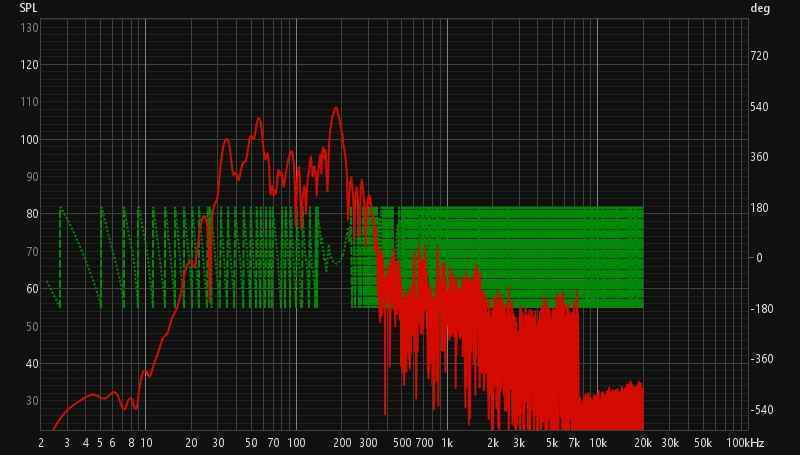Pick the 70 Hz frequency axis label
800x455 pixels.
(x=273, y=443)
